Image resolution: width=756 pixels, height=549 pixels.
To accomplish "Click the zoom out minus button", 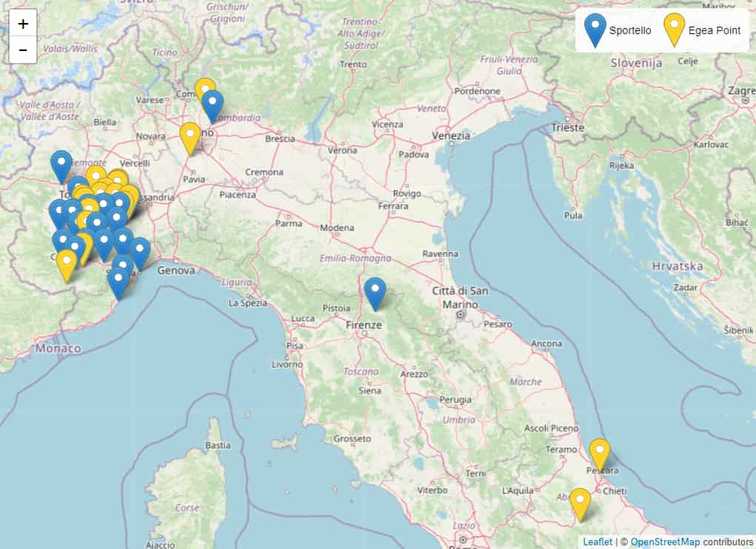I will tap(23, 50).
